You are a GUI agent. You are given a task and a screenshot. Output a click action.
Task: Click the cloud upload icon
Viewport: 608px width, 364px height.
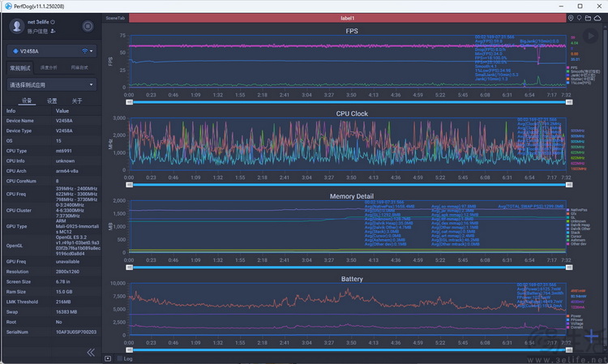(597, 17)
